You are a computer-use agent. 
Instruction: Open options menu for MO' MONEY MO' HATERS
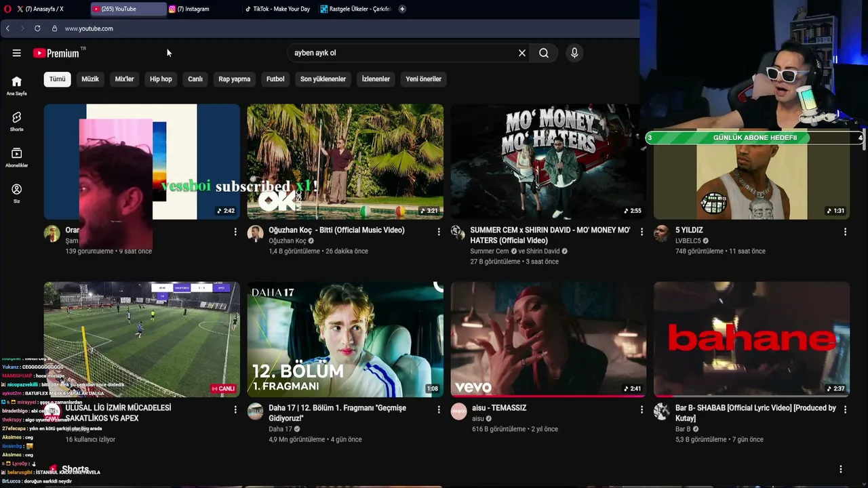(x=642, y=232)
